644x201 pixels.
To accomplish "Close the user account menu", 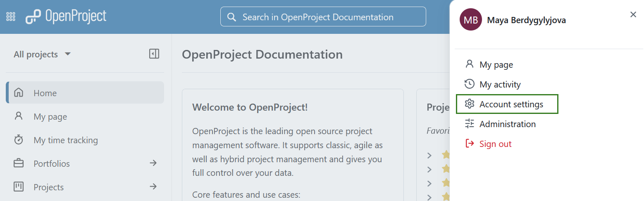I will [x=633, y=14].
